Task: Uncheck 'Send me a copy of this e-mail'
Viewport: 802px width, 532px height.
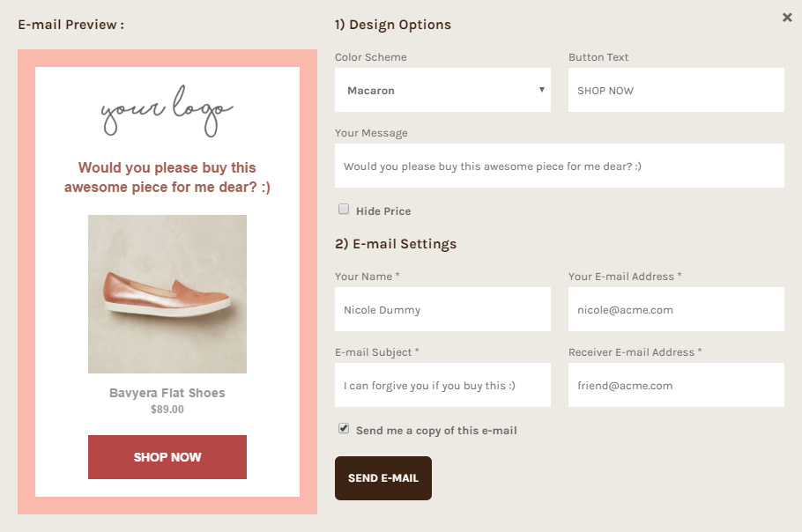Action: click(344, 429)
